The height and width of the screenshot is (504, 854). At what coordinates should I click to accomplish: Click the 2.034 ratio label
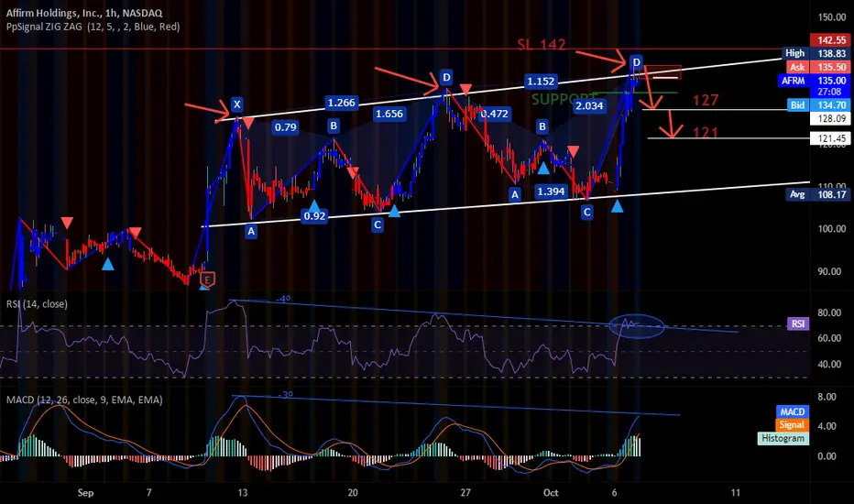click(589, 105)
